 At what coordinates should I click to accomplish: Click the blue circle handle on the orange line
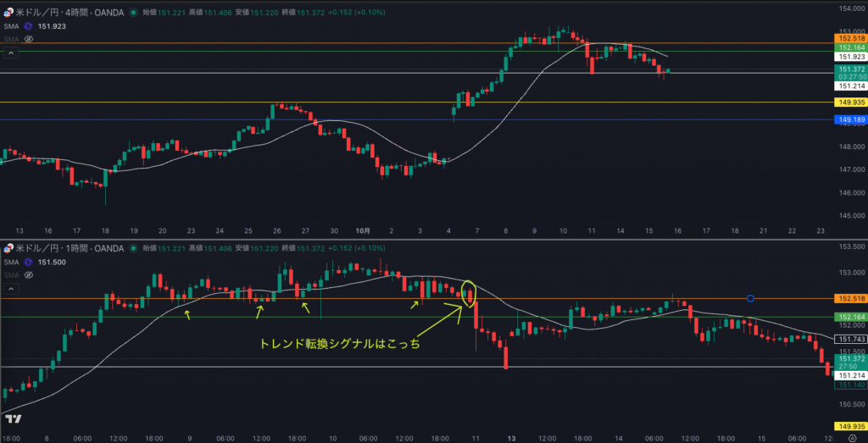coord(750,298)
